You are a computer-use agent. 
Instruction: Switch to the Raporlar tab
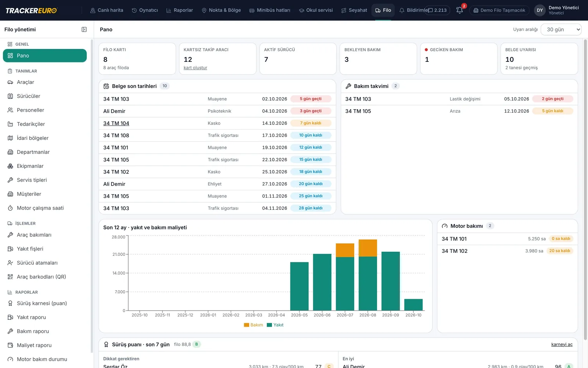tap(180, 10)
